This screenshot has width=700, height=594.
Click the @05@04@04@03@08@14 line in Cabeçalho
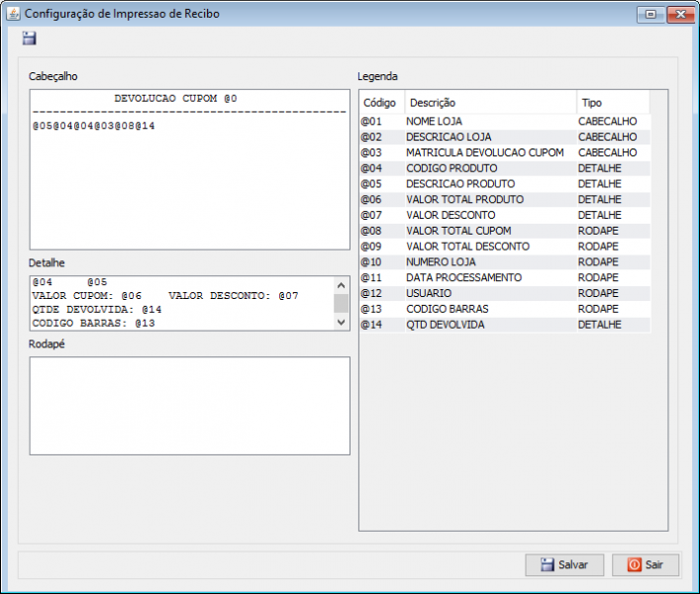(94, 126)
